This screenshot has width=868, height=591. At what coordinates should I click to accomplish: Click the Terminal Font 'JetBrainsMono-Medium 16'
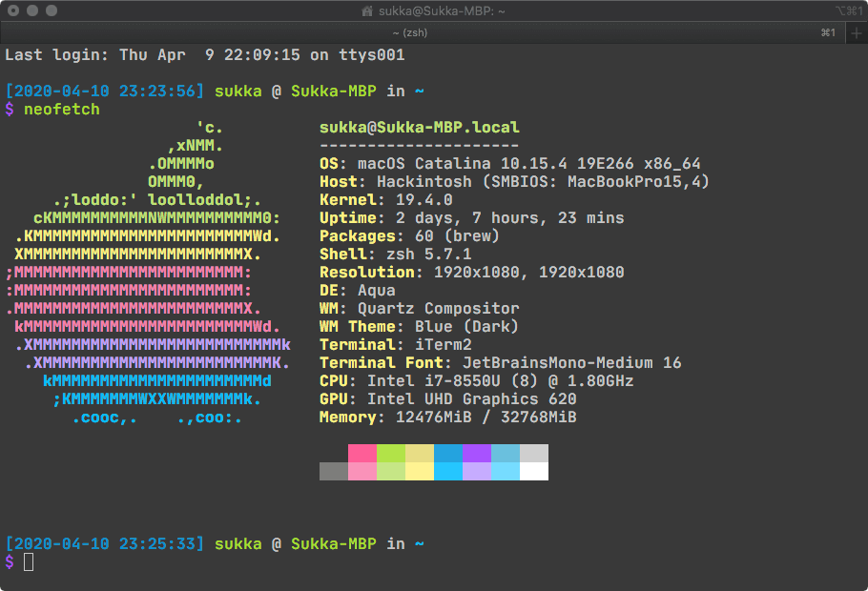[572, 363]
